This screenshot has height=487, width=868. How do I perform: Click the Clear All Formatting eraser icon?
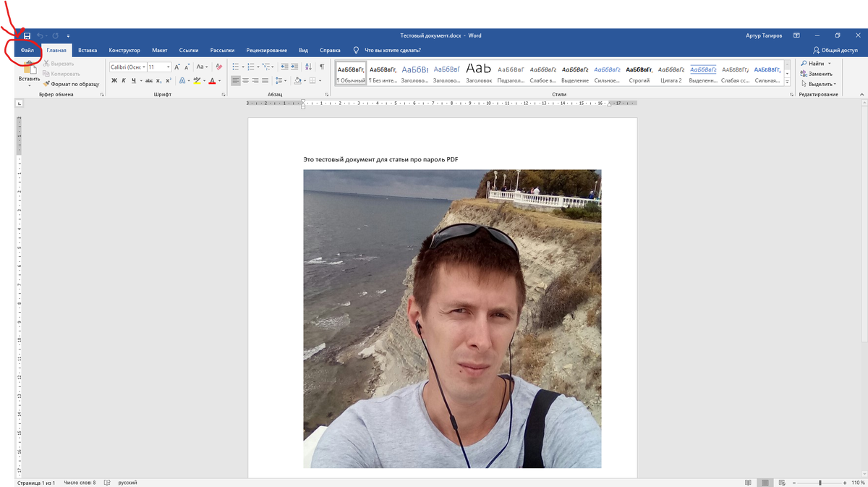tap(219, 67)
